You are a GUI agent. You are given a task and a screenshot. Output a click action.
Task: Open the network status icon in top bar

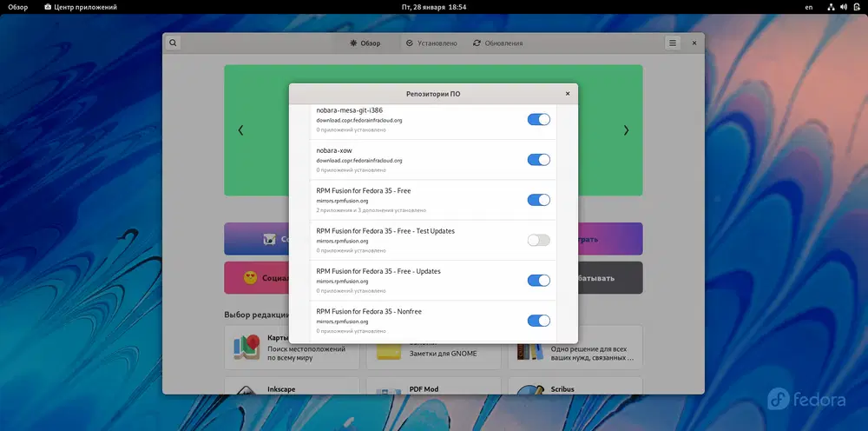(831, 7)
